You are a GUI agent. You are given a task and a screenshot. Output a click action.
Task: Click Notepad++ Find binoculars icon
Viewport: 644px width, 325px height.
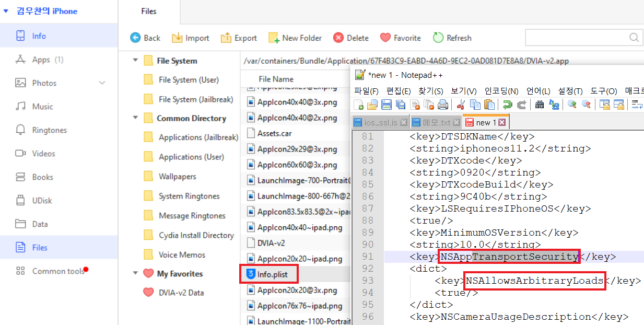[540, 105]
